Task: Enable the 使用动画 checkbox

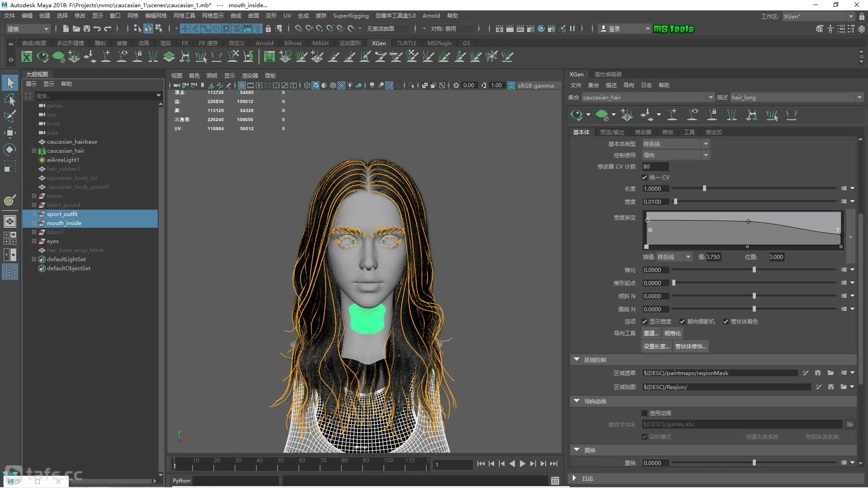Action: [x=644, y=413]
